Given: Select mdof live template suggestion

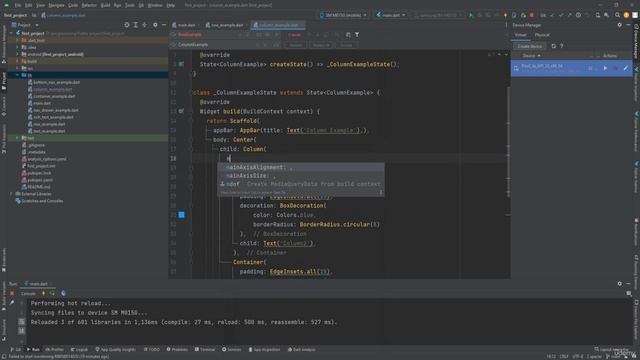Looking at the screenshot, I should 301,184.
